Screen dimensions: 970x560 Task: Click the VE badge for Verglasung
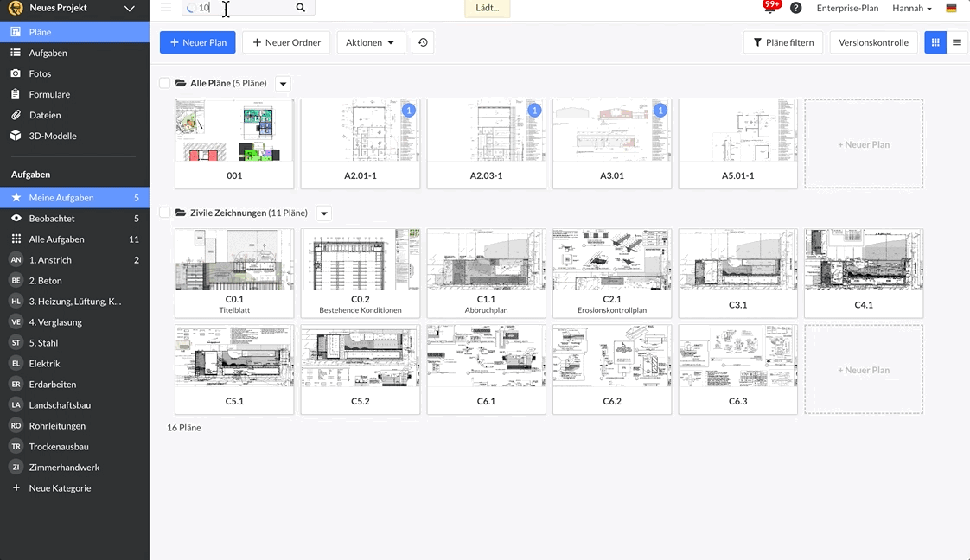(x=16, y=322)
